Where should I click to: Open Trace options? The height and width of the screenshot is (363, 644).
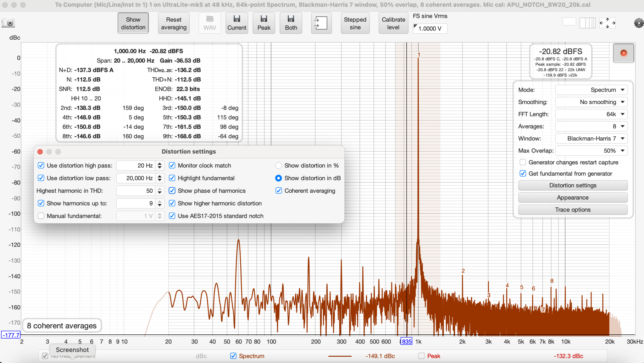(573, 210)
